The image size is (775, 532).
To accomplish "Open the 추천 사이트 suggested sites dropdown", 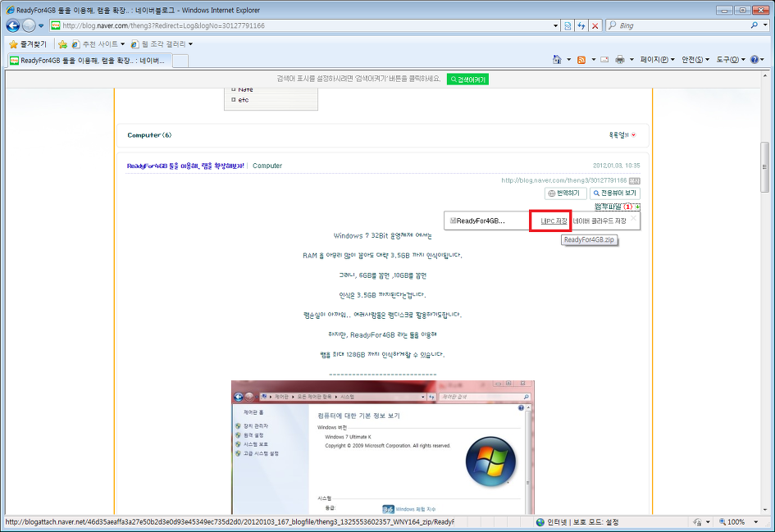I will pos(98,44).
